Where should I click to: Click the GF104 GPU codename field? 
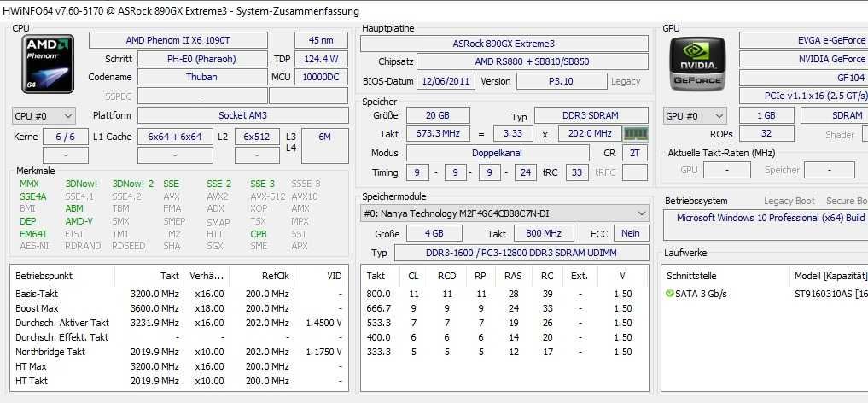tap(804, 78)
